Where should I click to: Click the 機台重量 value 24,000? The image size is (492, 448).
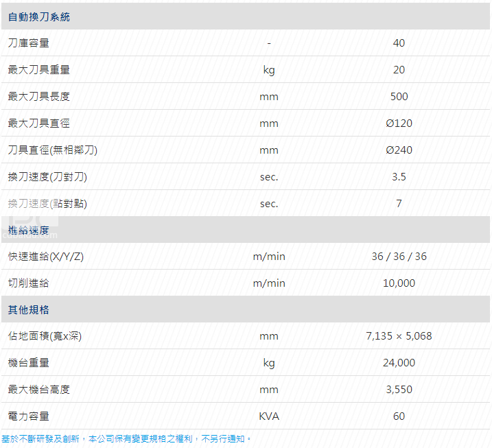[x=399, y=363]
